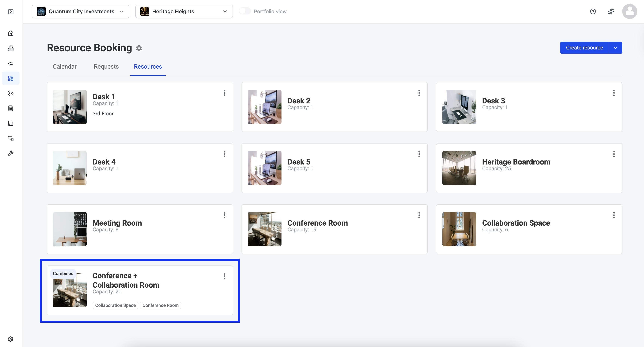The image size is (644, 347).
Task: Open the Resource Booking settings gear
Action: (x=139, y=48)
